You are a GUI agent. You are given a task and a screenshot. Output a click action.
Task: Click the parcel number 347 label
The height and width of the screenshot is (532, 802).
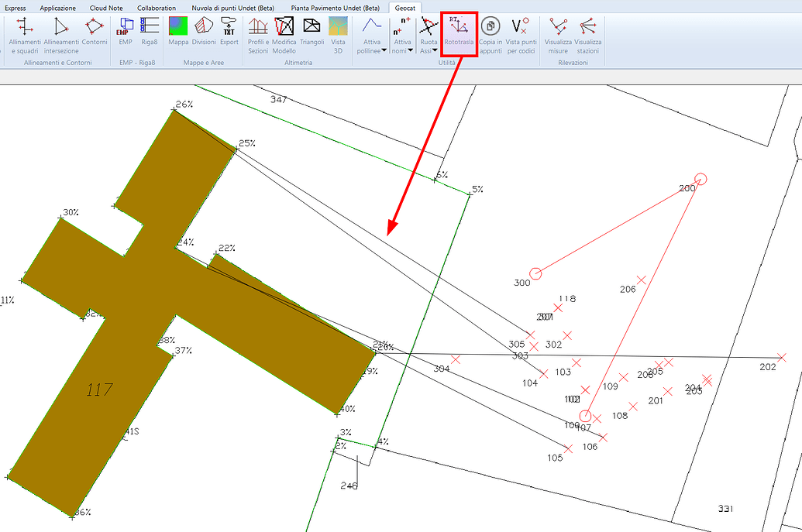[278, 99]
